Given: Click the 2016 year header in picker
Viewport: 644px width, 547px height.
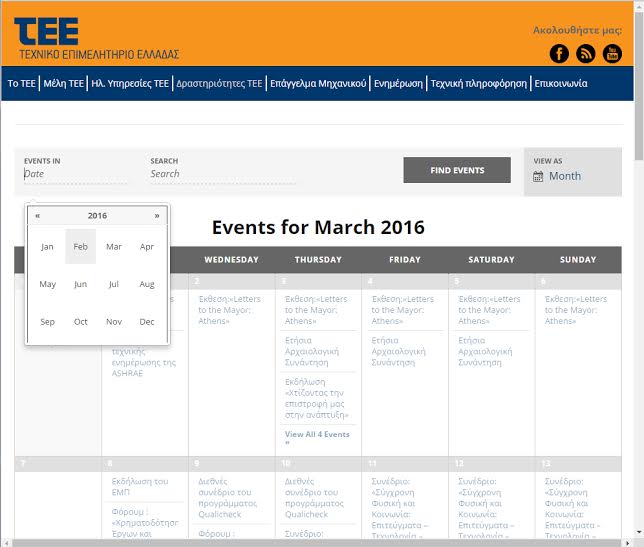Looking at the screenshot, I should pyautogui.click(x=97, y=216).
